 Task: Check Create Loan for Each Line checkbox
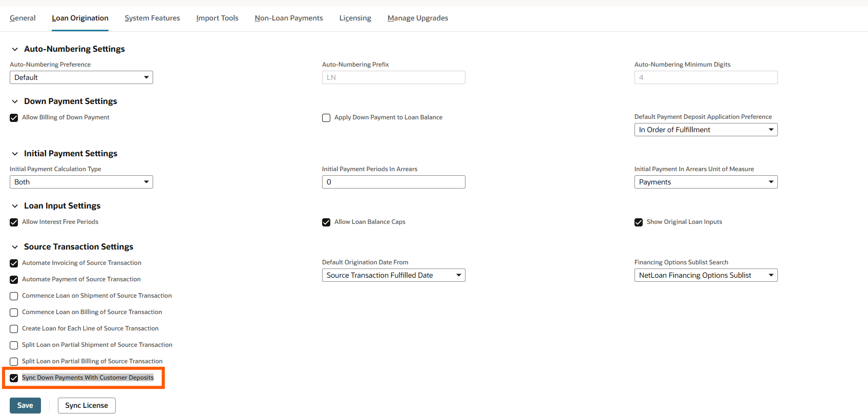pos(14,329)
